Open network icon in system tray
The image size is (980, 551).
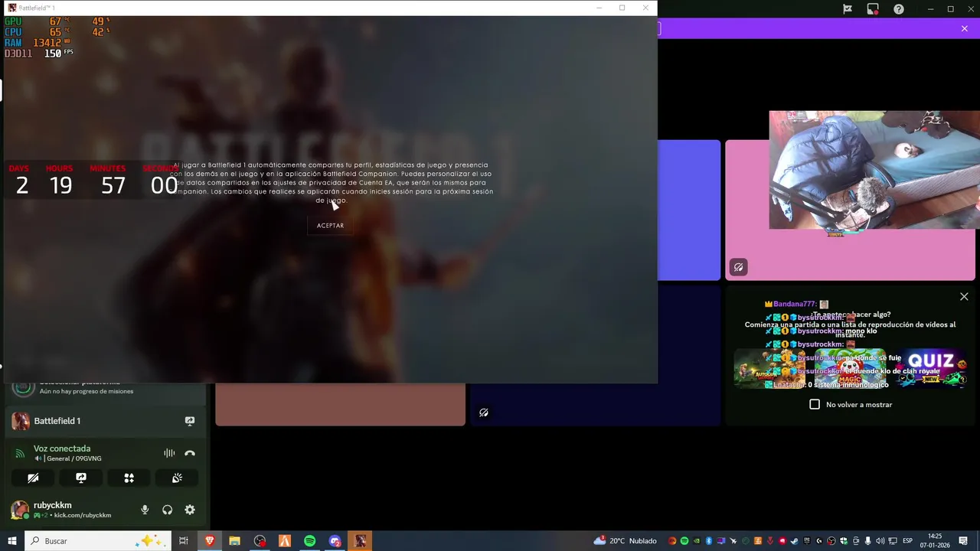point(893,541)
